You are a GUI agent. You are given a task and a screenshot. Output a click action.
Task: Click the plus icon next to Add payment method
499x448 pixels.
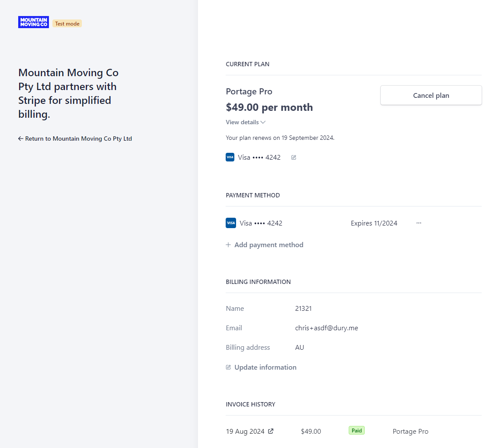tap(228, 245)
